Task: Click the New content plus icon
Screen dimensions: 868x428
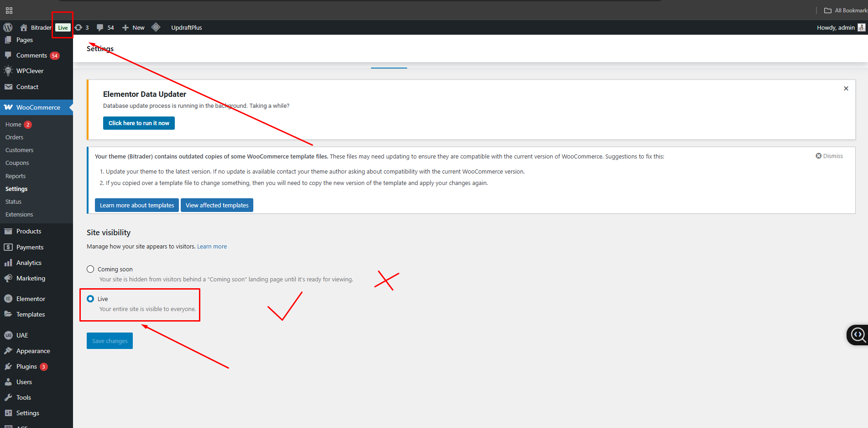Action: 125,28
